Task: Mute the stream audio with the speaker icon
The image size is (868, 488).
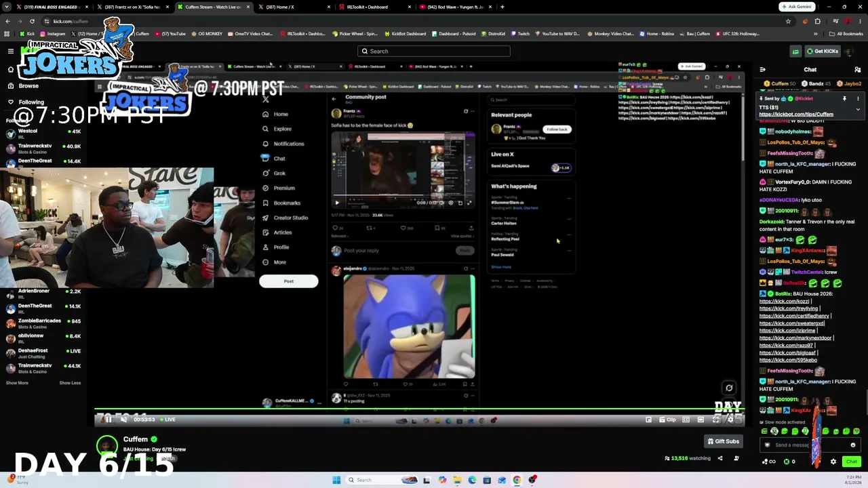Action: coord(123,420)
